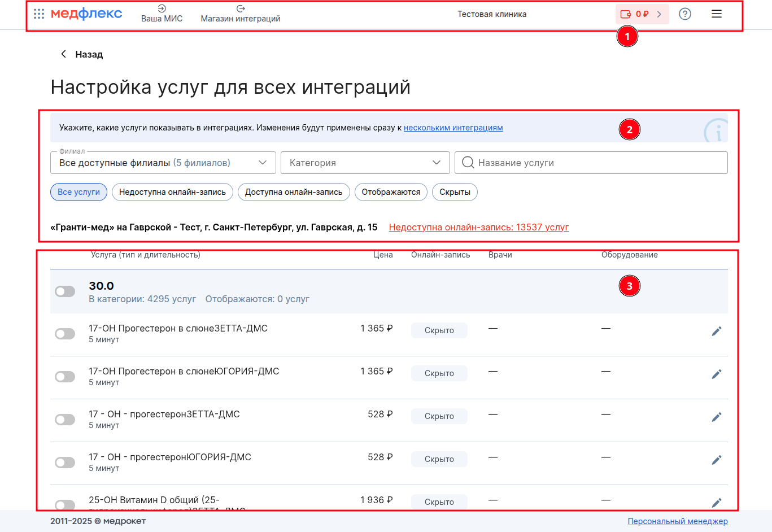The width and height of the screenshot is (772, 532).
Task: Edit 17-OH Прогестерон в слюнеЗЕТТА-ДМС pencil icon
Action: point(717,331)
